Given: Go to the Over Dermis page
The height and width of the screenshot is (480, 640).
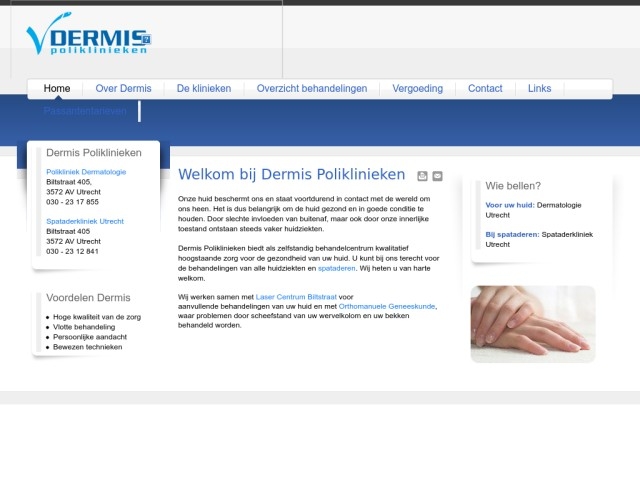Looking at the screenshot, I should click(123, 89).
